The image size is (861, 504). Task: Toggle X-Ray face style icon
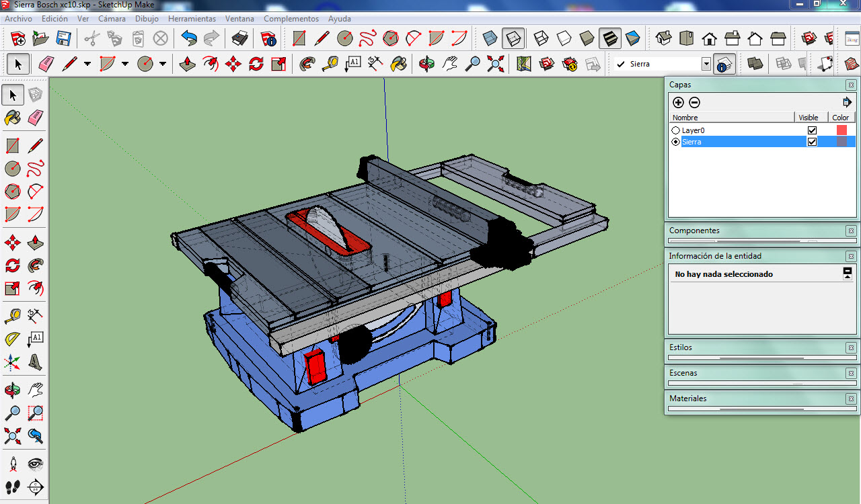490,38
